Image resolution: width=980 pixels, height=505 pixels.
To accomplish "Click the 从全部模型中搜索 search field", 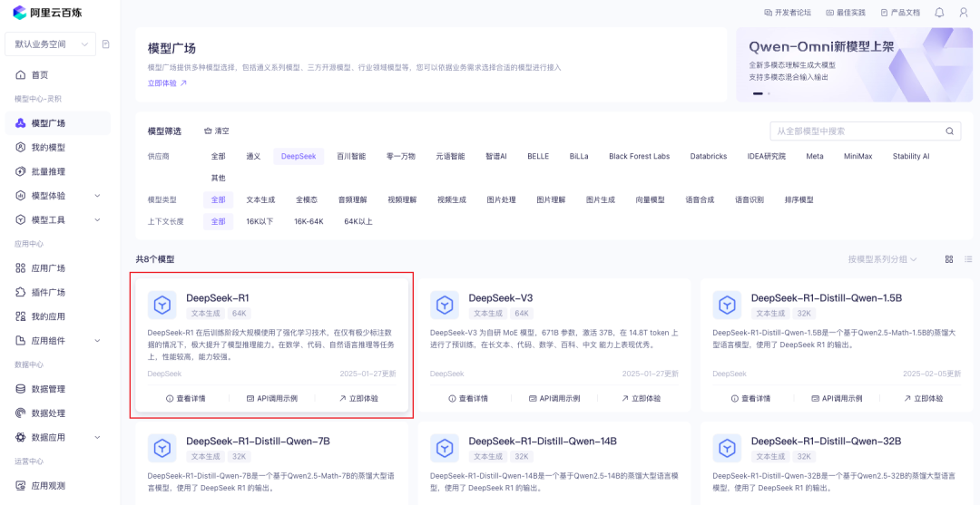I will pos(865,131).
